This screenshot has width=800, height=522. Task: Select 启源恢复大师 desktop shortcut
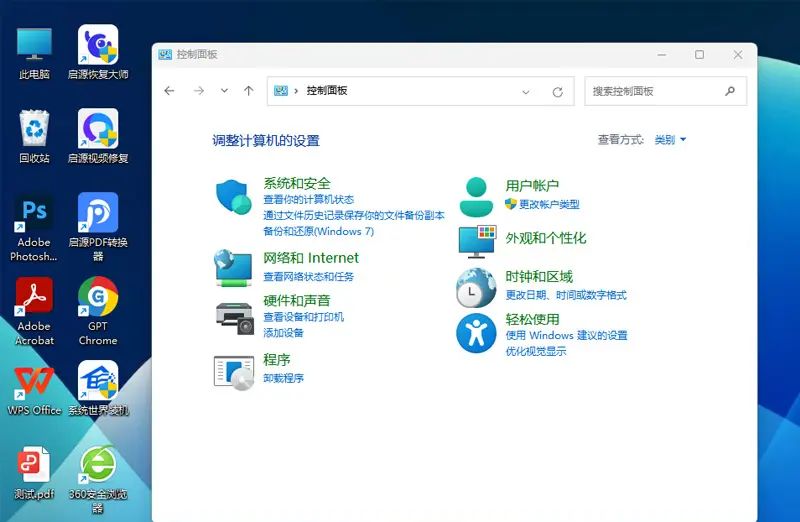[98, 53]
